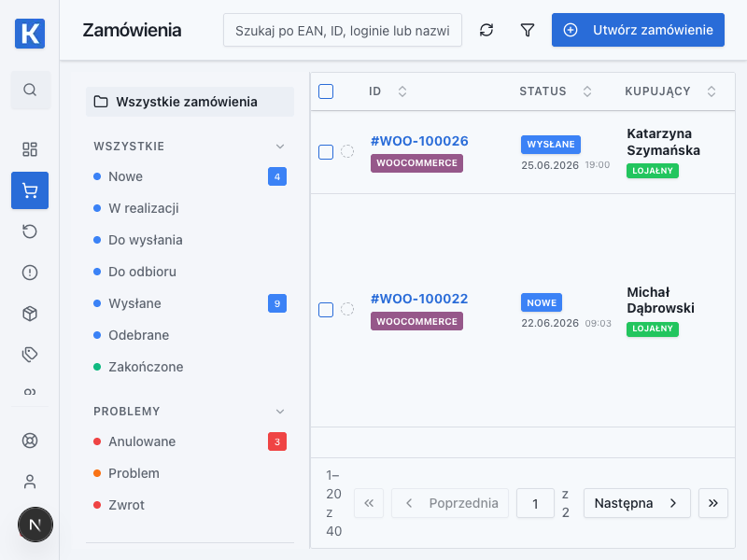
Task: Open the sidebar search icon
Action: [30, 90]
